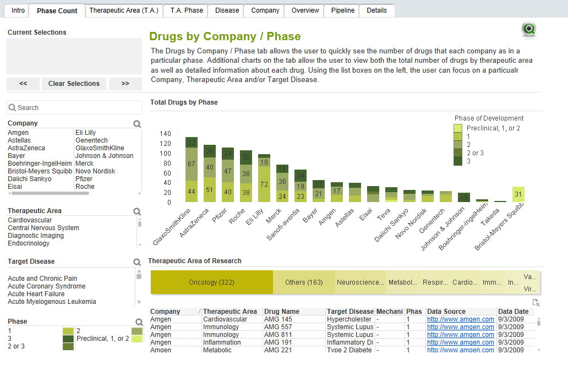The height and width of the screenshot is (392, 568).
Task: Sort table by Company column header
Action: click(176, 312)
